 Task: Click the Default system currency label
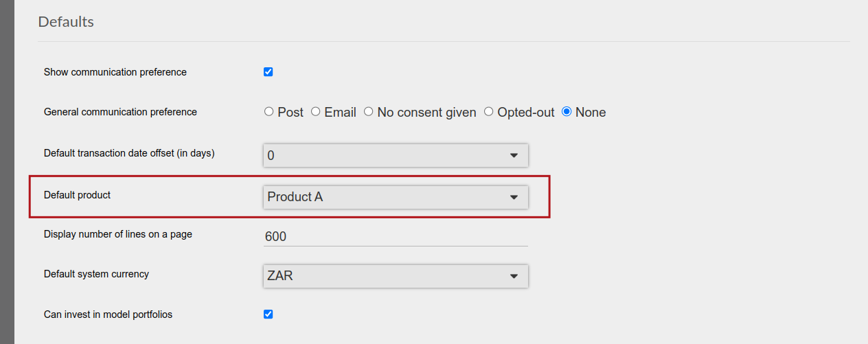coord(96,274)
